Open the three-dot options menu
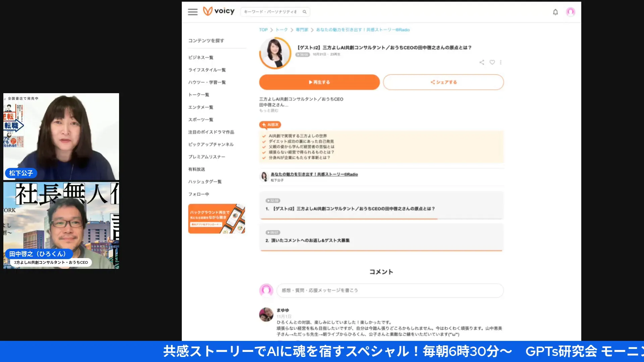644x362 pixels. click(x=501, y=62)
